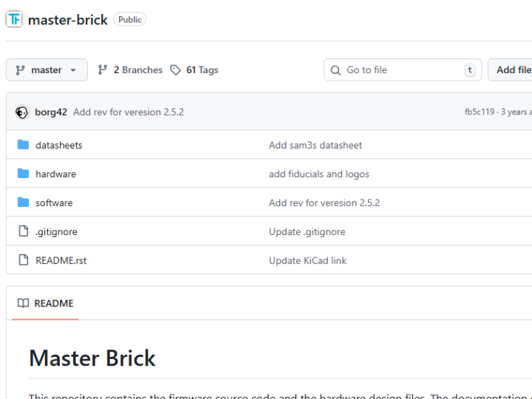
Task: Click the hardware folder icon
Action: click(x=23, y=174)
